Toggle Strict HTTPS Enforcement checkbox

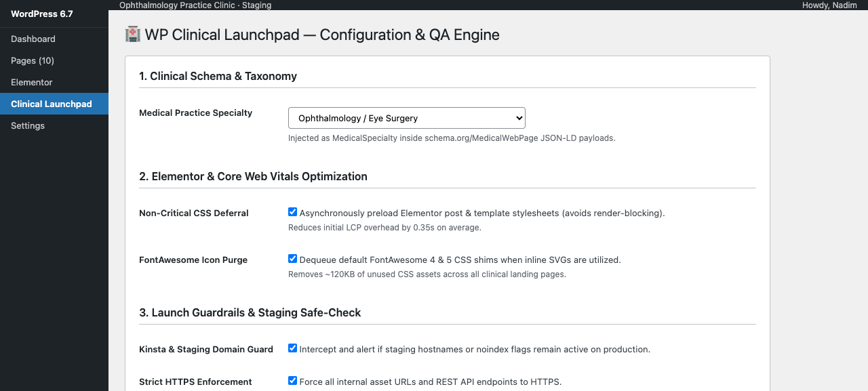pos(292,381)
